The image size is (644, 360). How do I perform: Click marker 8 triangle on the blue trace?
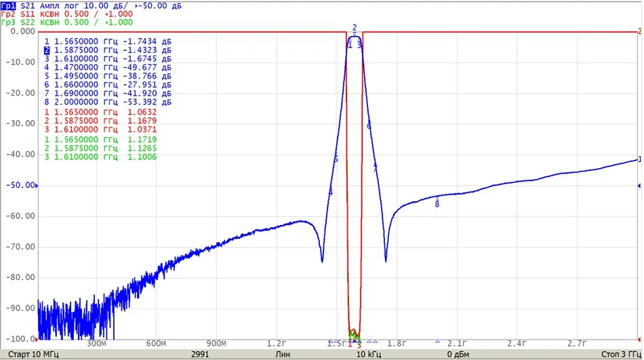click(x=437, y=199)
